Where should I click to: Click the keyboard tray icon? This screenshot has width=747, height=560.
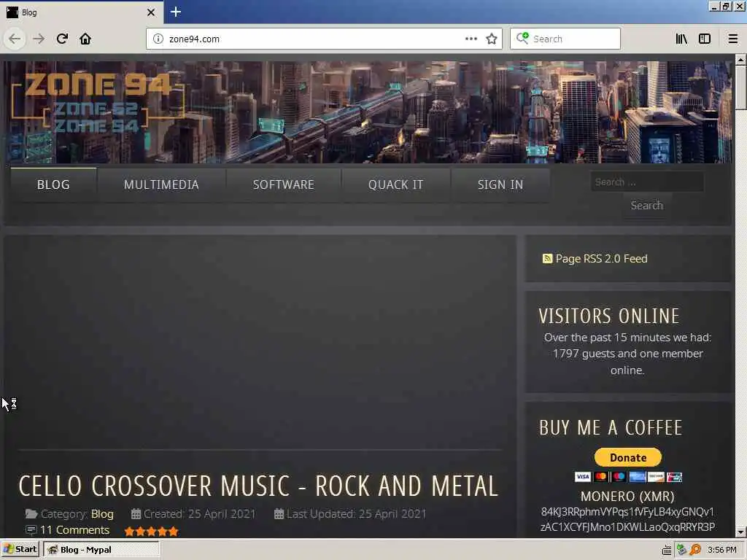coord(667,550)
